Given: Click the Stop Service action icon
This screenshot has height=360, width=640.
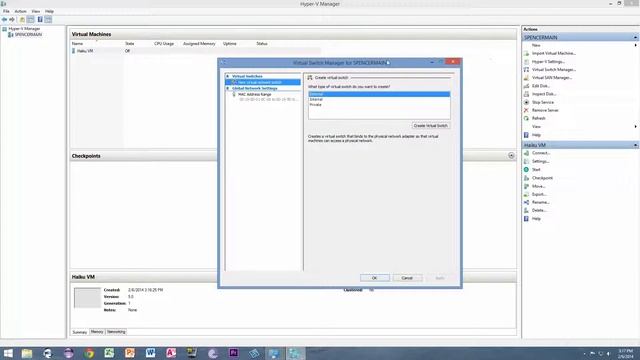Looking at the screenshot, I should pyautogui.click(x=526, y=102).
